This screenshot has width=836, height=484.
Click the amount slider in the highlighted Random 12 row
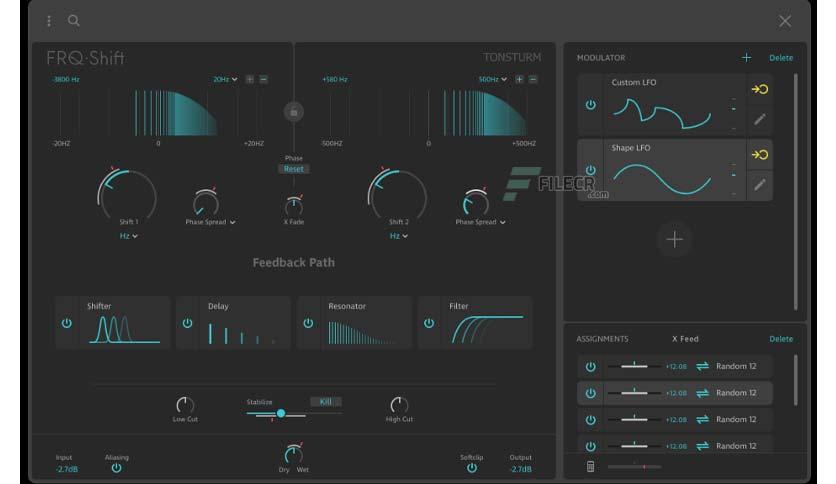coord(634,393)
